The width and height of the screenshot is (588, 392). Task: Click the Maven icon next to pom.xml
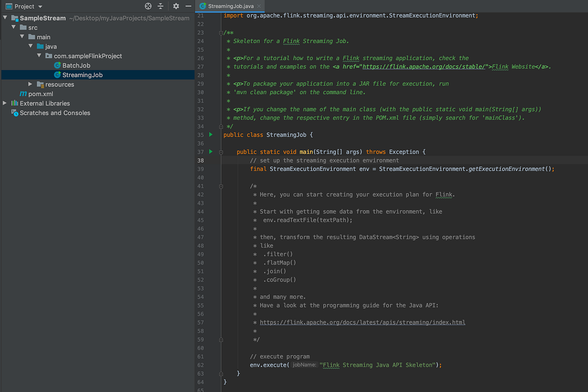pyautogui.click(x=23, y=94)
